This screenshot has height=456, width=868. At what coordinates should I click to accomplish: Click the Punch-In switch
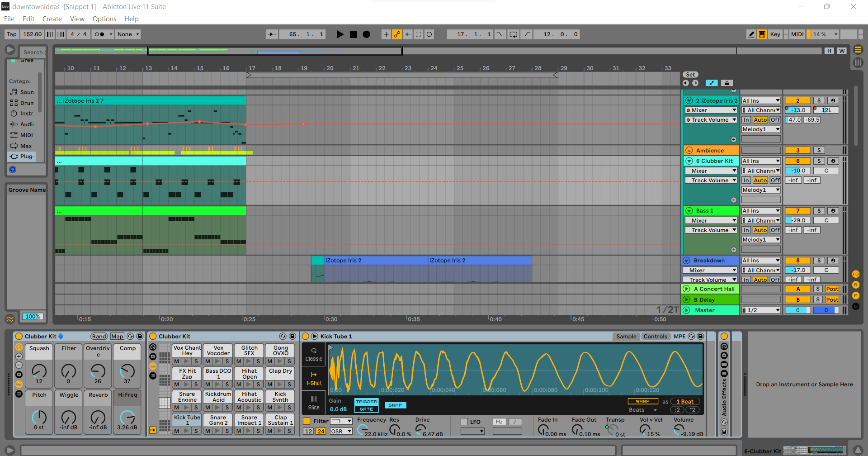(500, 34)
